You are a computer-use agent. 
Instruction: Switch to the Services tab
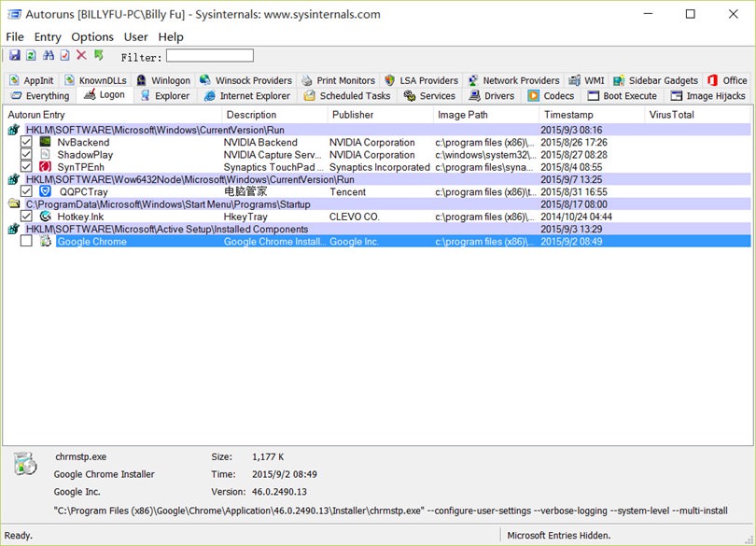430,96
